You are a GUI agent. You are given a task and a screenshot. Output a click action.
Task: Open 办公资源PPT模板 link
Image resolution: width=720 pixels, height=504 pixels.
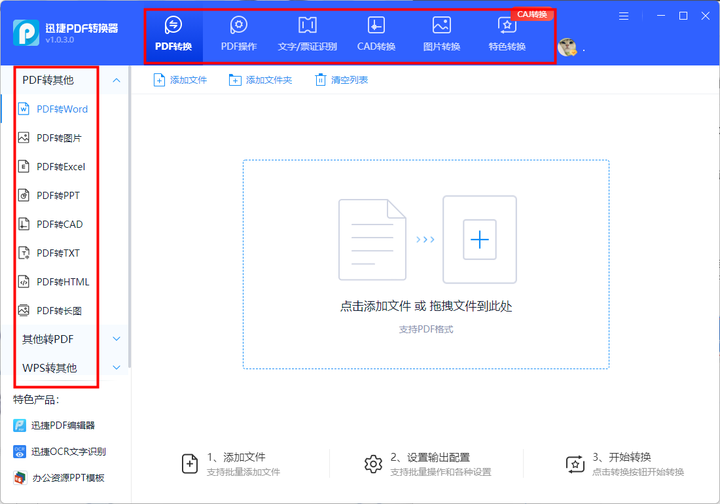[69, 478]
